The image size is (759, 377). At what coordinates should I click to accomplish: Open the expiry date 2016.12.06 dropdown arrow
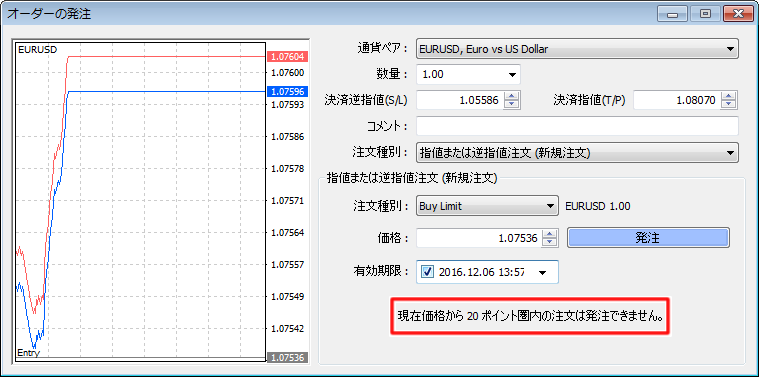click(x=543, y=272)
